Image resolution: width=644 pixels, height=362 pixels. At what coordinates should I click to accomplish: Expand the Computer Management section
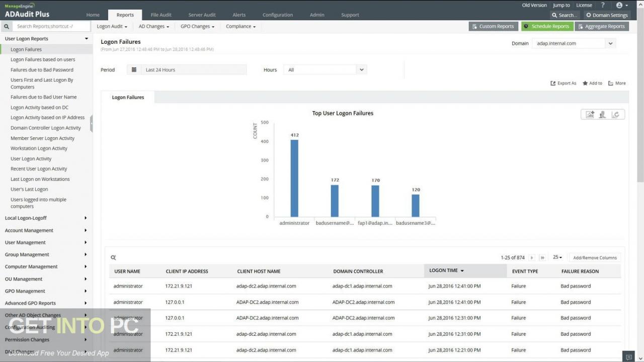(x=46, y=266)
